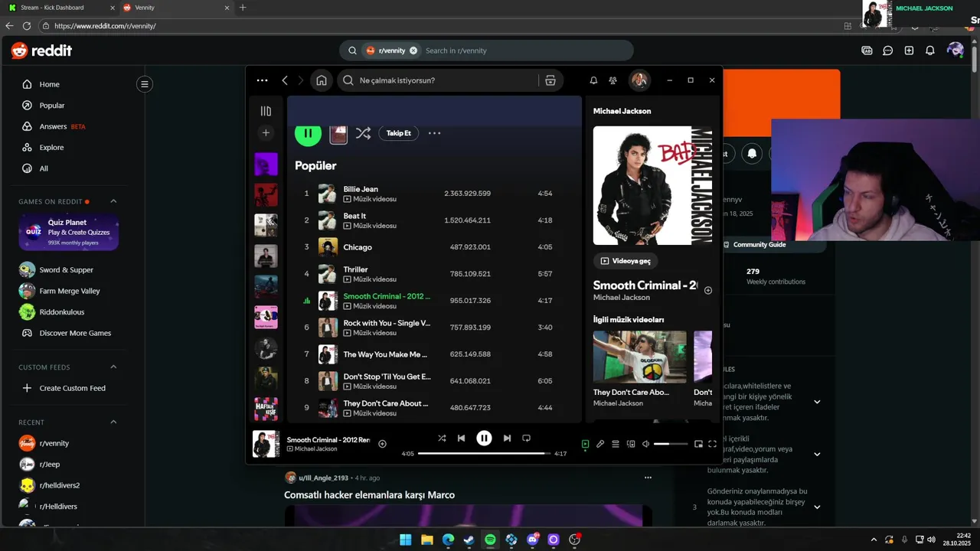Open Spotify's three-dot app menu
The width and height of the screenshot is (980, 551).
pos(262,80)
